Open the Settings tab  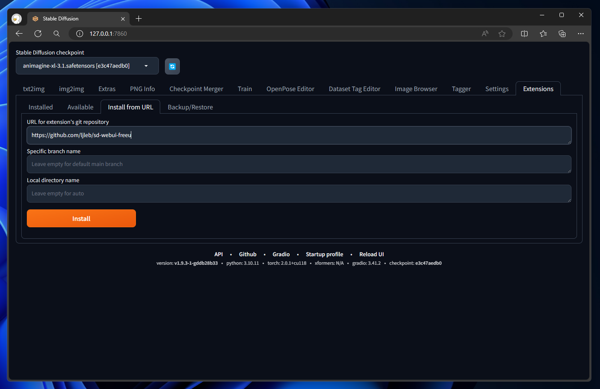click(x=497, y=89)
